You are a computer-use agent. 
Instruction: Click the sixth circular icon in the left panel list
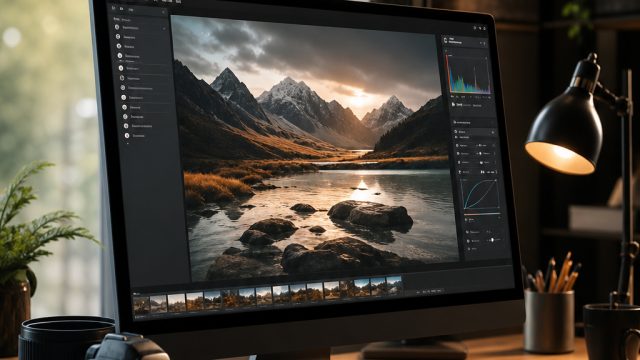pos(122,78)
